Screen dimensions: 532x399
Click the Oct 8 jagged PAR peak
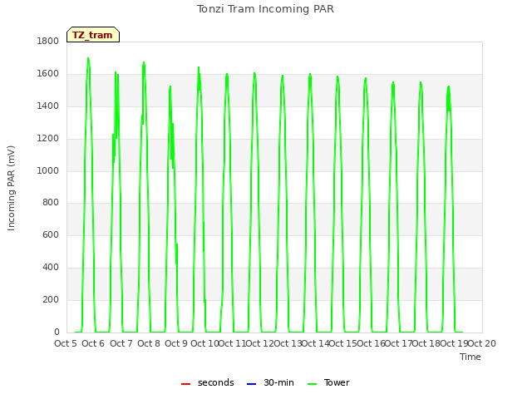[x=170, y=86]
